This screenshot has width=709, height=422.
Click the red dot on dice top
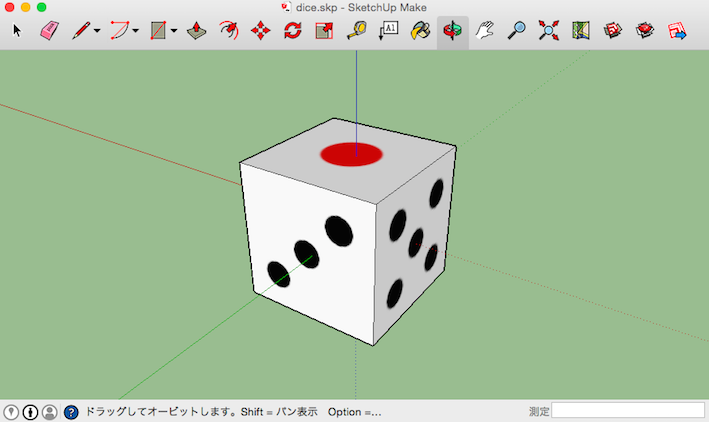[351, 154]
